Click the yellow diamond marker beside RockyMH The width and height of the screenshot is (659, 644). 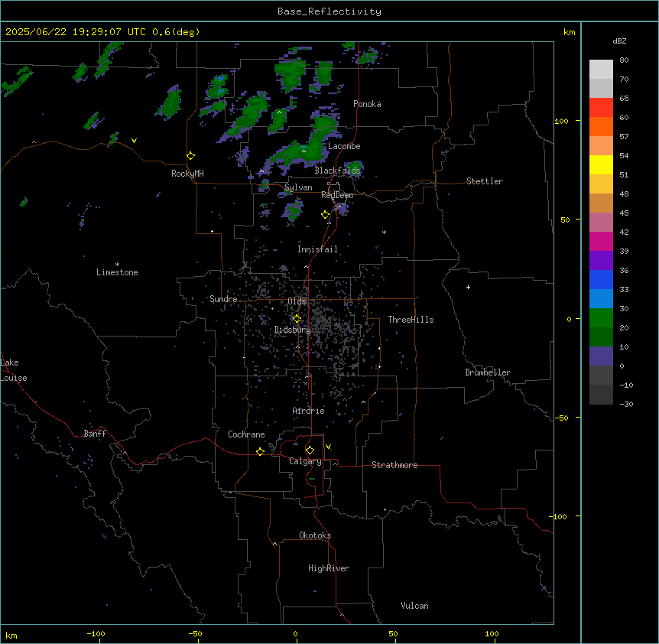191,156
